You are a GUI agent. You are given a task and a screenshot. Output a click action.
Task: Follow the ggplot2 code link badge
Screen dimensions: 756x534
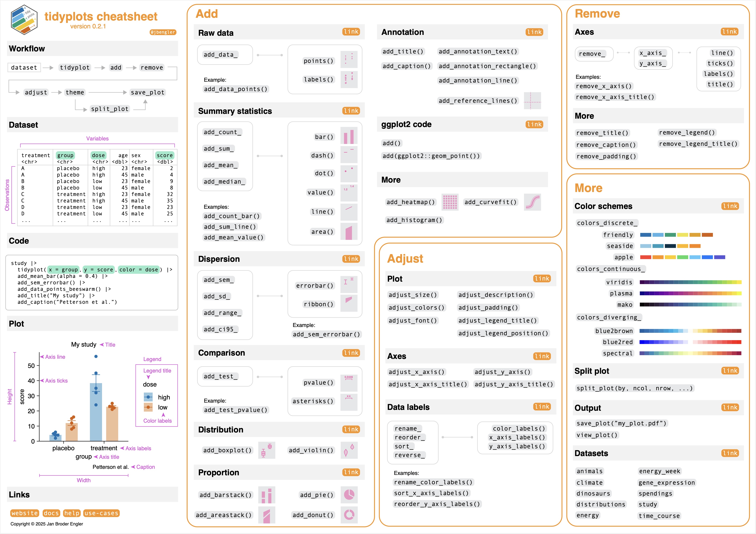(534, 124)
